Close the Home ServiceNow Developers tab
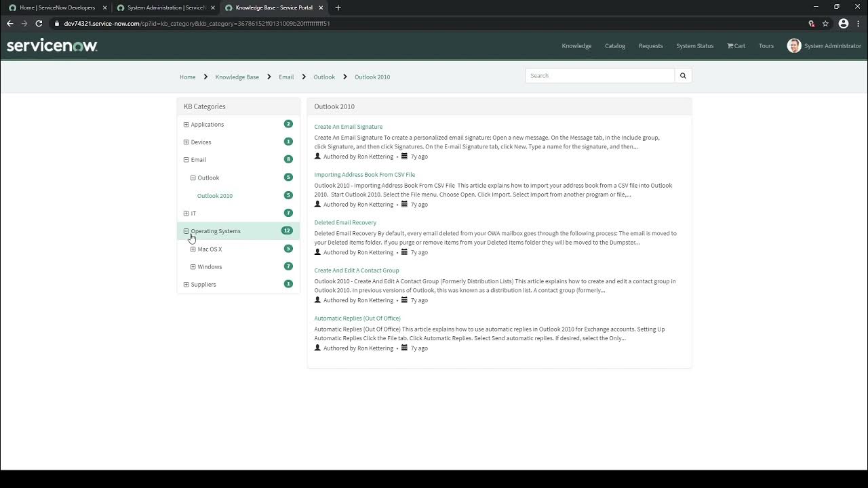This screenshot has height=488, width=868. click(x=105, y=7)
